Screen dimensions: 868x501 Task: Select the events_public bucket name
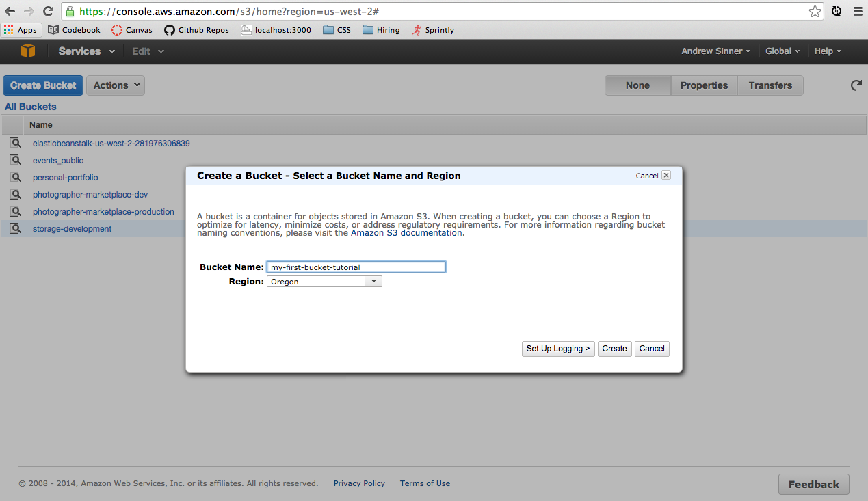pos(58,161)
